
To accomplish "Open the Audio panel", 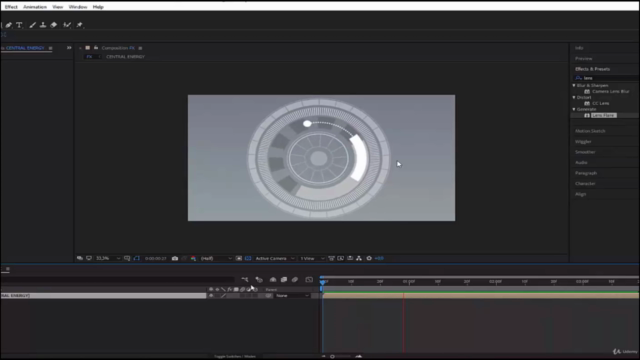I will pos(581,162).
